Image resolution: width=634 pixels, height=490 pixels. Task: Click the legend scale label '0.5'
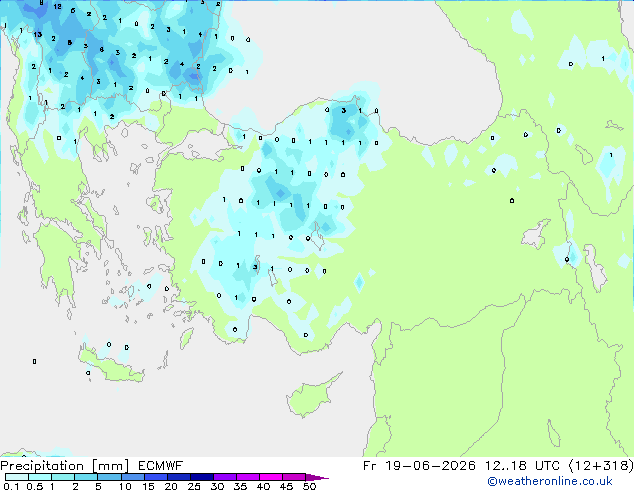35,486
